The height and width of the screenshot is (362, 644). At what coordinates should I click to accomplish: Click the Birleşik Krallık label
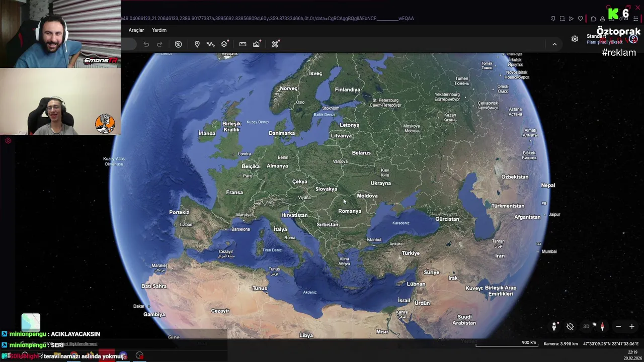point(231,127)
